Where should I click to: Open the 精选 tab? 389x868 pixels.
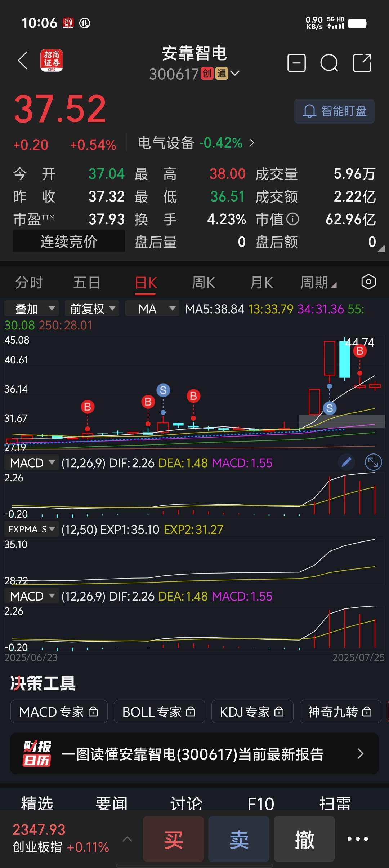click(37, 803)
